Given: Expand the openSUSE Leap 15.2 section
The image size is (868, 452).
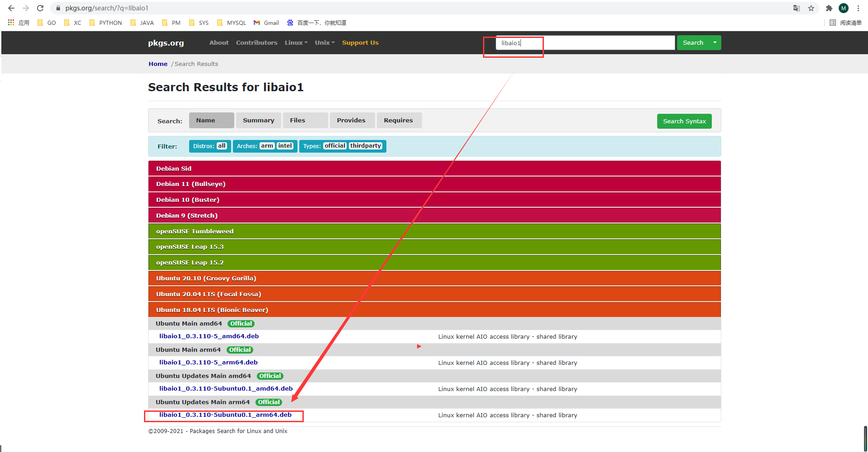Looking at the screenshot, I should [434, 262].
